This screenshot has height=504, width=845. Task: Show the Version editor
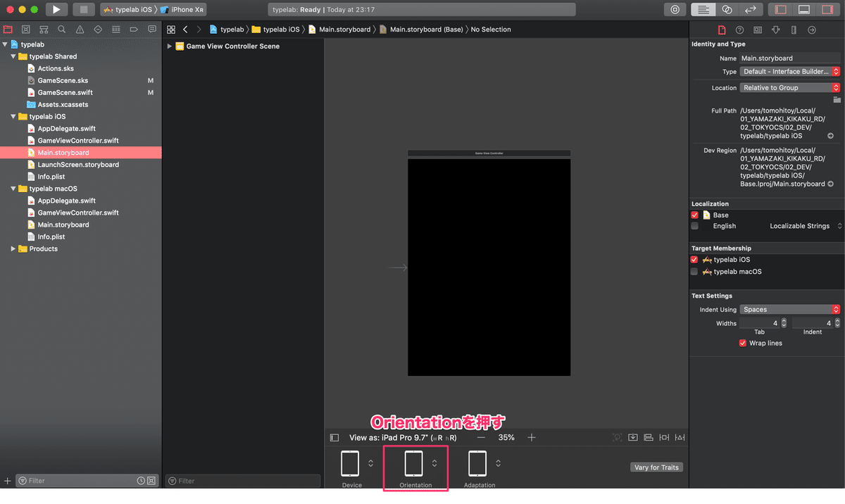pos(751,10)
